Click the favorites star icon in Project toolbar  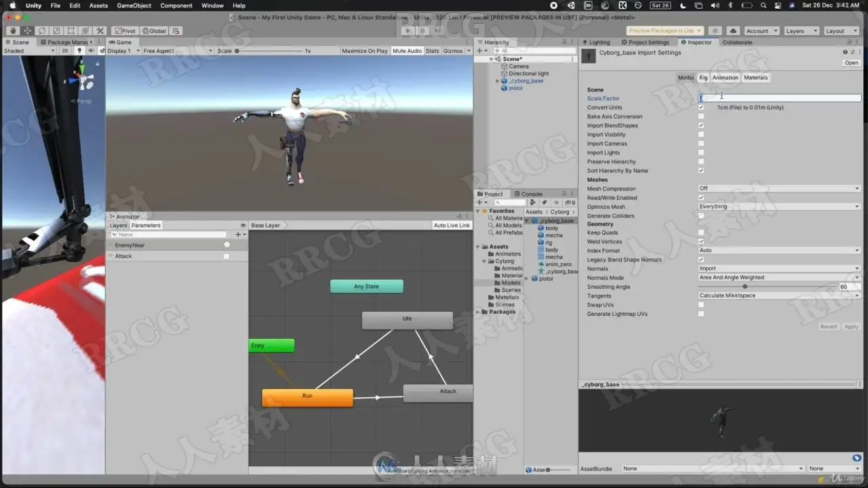[556, 202]
